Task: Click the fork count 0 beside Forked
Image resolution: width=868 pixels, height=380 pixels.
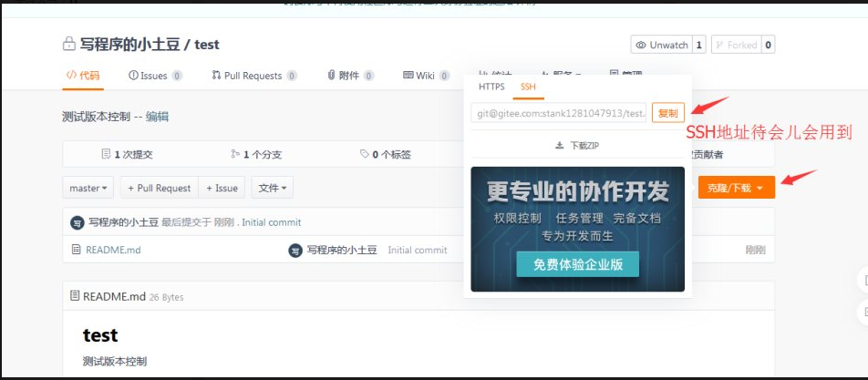Action: (769, 45)
